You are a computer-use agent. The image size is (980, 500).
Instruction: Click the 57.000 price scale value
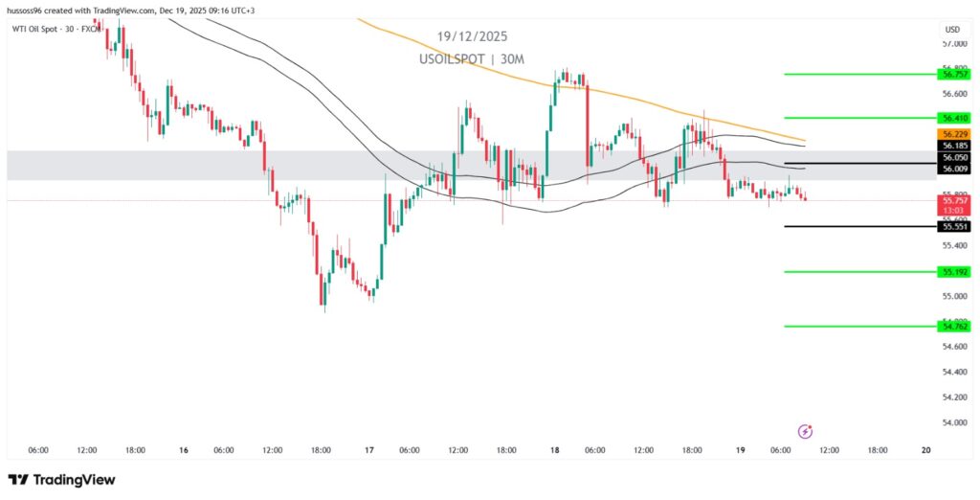[x=954, y=44]
